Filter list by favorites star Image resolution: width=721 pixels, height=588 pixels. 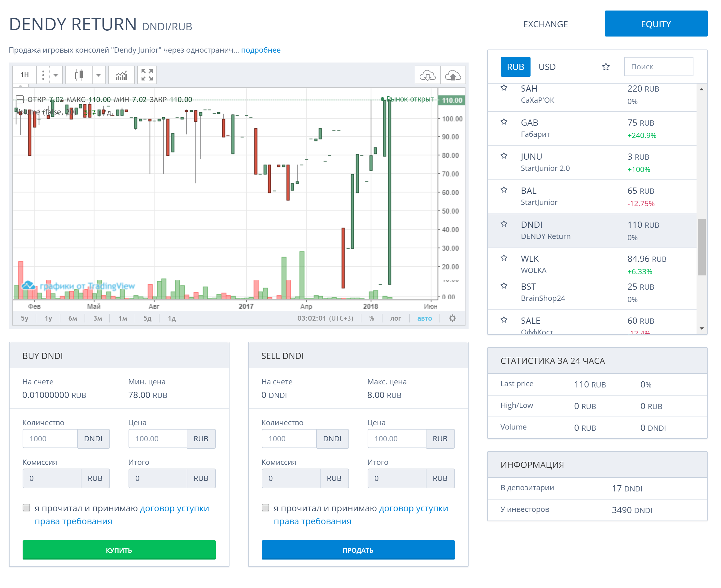point(606,67)
